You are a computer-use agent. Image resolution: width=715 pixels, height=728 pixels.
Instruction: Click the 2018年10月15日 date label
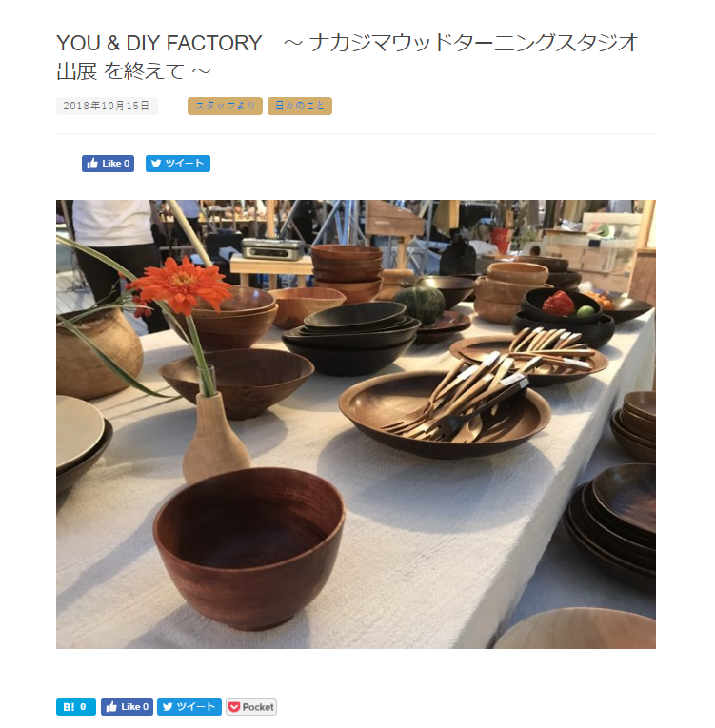107,106
